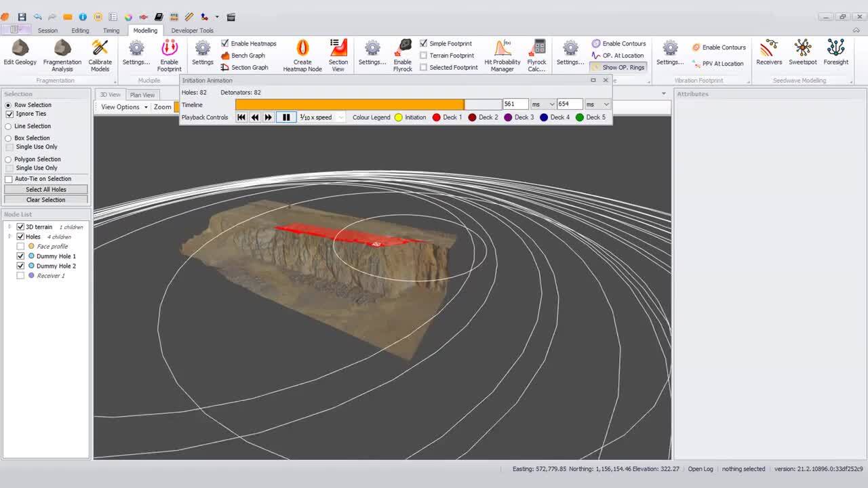Open quick access toolbar customize arrow
The width and height of the screenshot is (868, 488).
(217, 17)
